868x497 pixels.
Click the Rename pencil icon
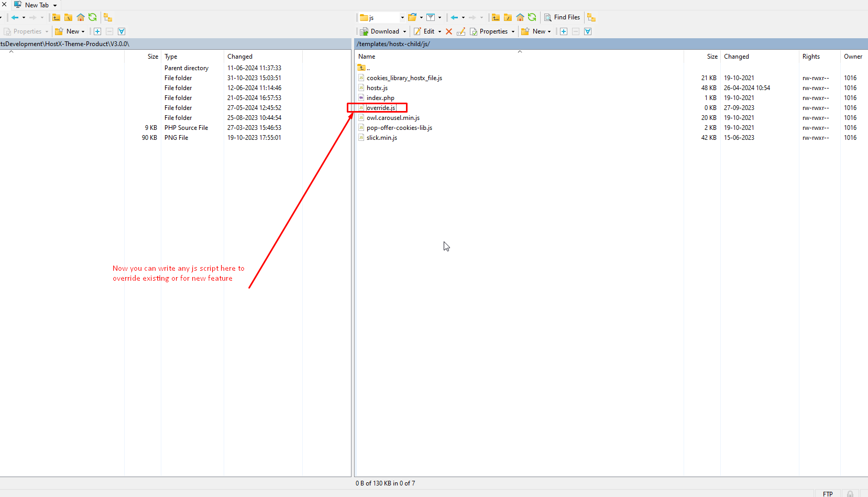click(461, 31)
